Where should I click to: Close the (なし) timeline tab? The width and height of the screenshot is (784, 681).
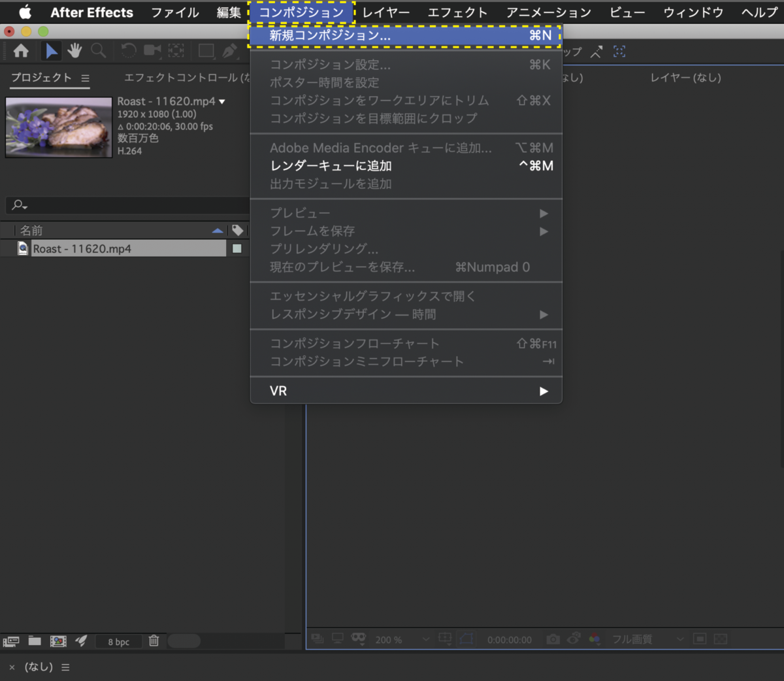click(x=12, y=667)
